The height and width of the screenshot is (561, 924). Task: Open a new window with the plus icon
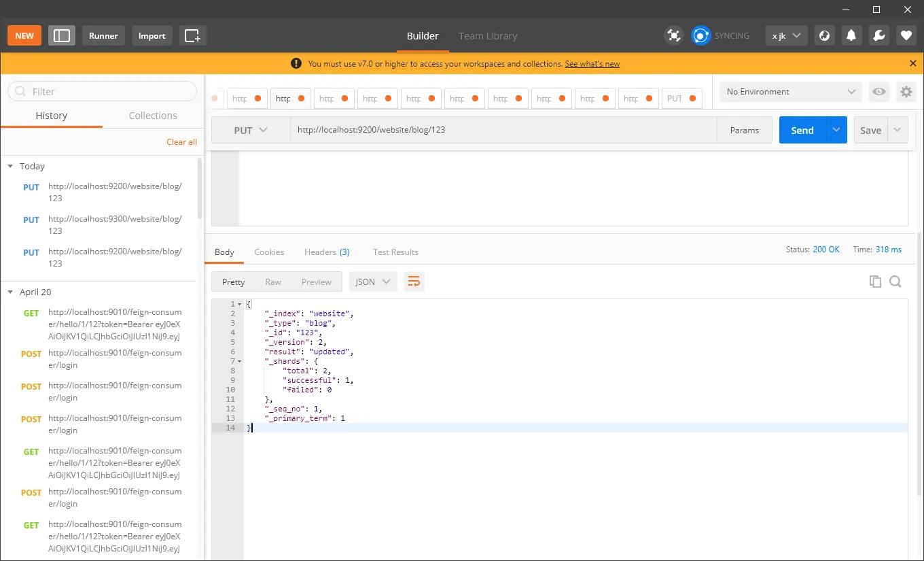tap(193, 35)
